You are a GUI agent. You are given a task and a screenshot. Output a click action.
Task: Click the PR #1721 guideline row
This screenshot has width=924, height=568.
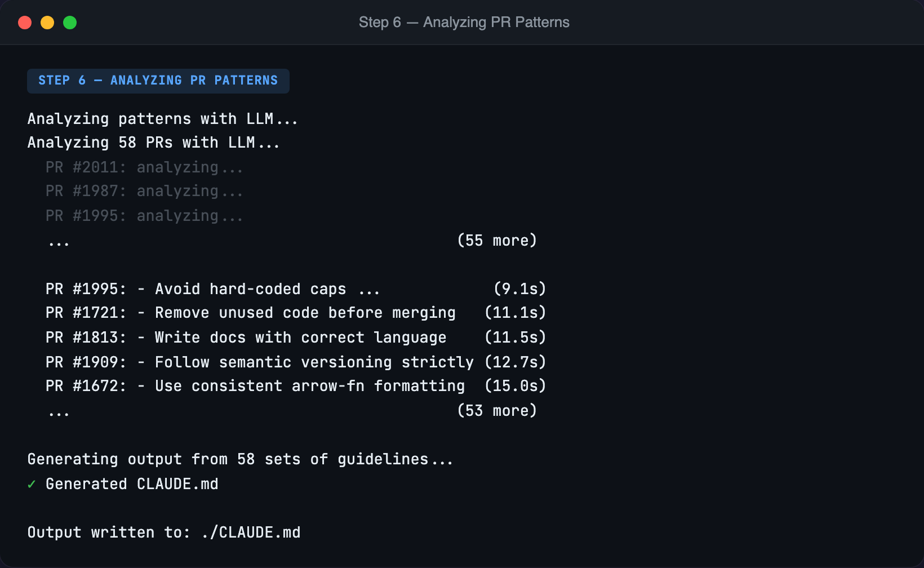pos(251,312)
